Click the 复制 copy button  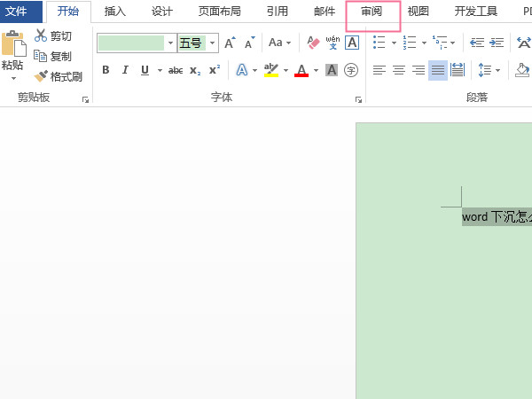tap(53, 56)
